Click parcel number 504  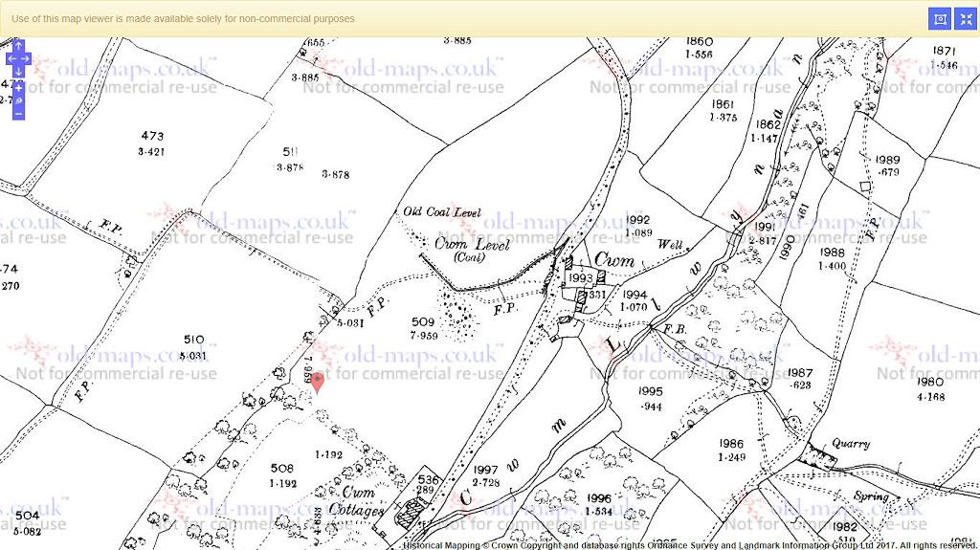[27, 516]
